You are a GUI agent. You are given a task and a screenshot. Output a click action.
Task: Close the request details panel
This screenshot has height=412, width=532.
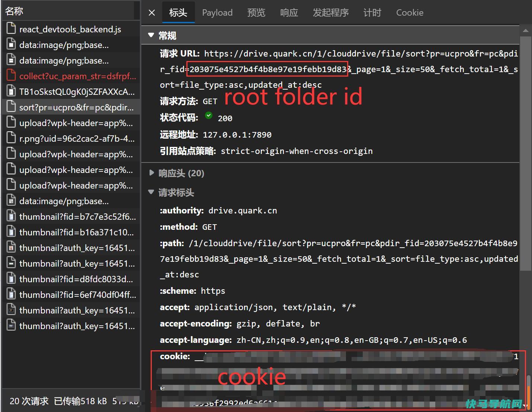[152, 13]
